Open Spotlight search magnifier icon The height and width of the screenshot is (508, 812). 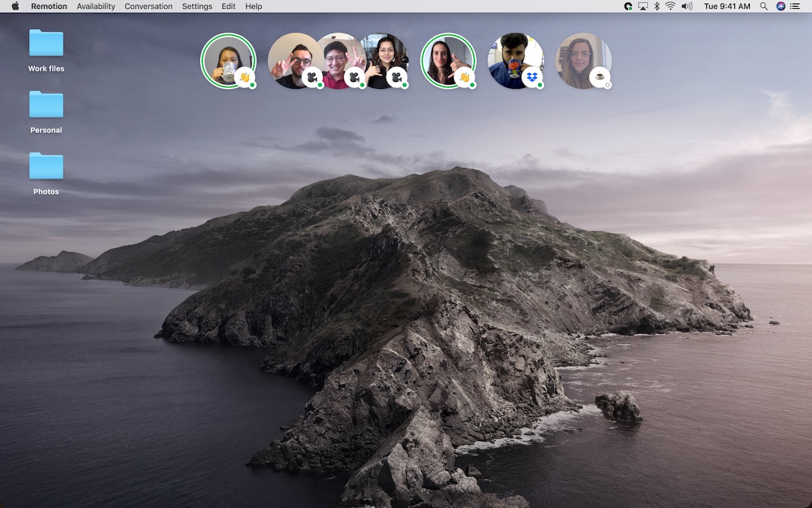pyautogui.click(x=764, y=6)
